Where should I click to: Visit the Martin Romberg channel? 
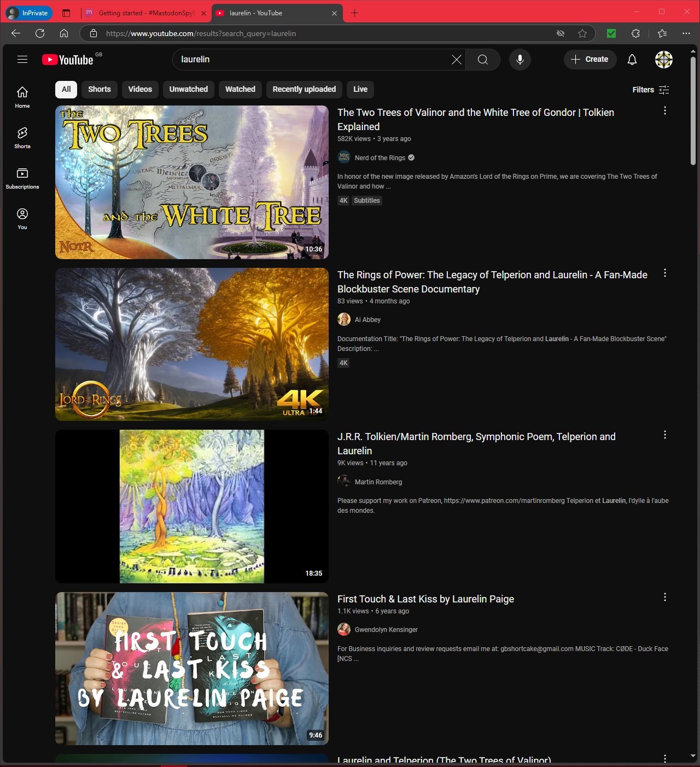378,482
